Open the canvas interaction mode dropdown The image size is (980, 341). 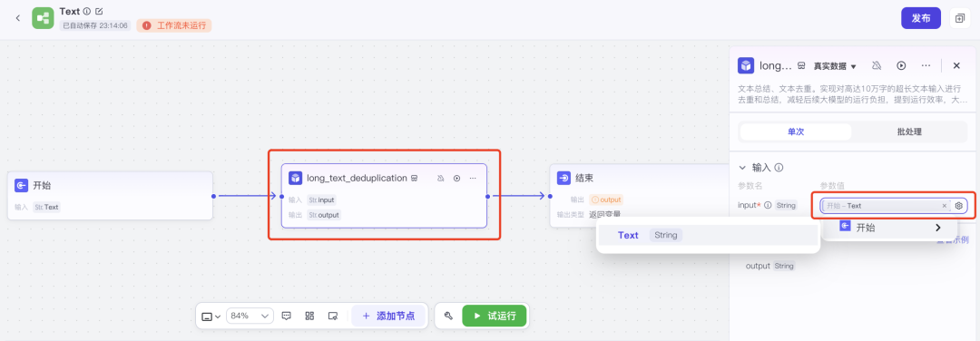(211, 316)
